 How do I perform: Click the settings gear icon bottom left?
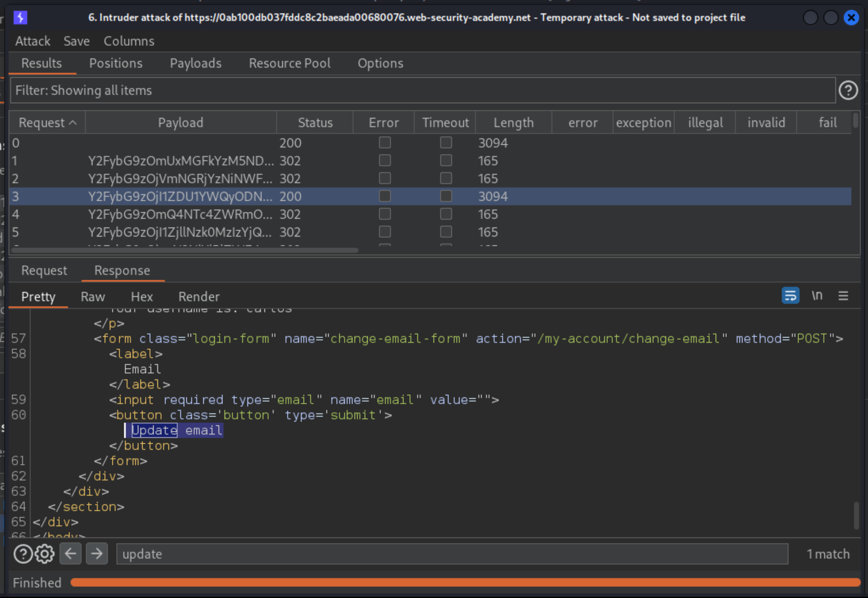(x=44, y=554)
